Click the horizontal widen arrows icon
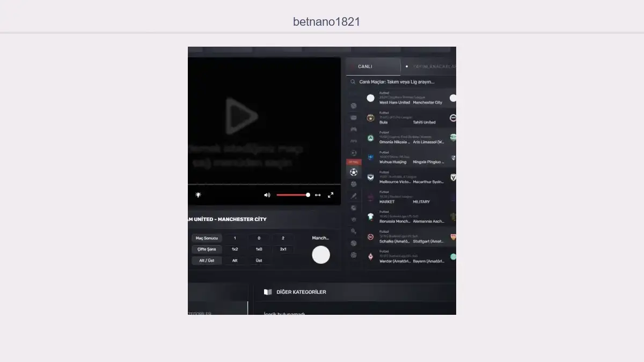The image size is (644, 362). [x=318, y=195]
